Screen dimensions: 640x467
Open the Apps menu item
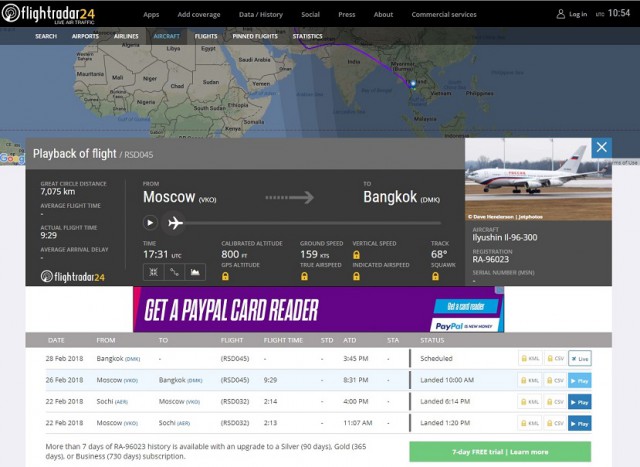pyautogui.click(x=151, y=14)
